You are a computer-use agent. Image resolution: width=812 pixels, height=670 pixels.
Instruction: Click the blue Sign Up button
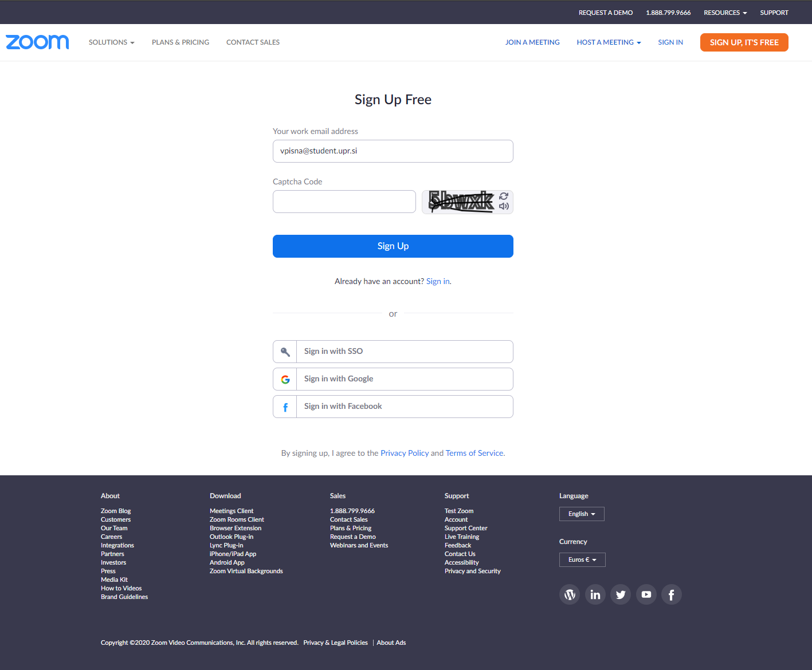coord(393,246)
